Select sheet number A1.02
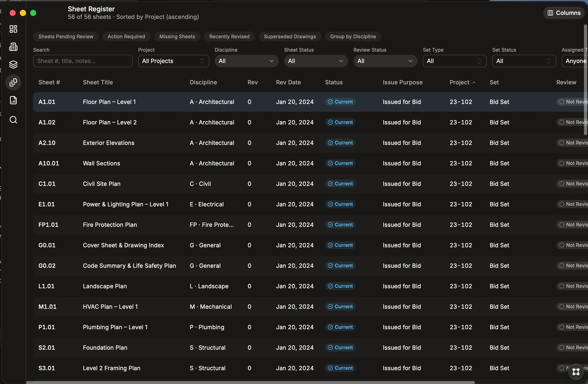Viewport: 588px width, 384px height. [x=47, y=122]
